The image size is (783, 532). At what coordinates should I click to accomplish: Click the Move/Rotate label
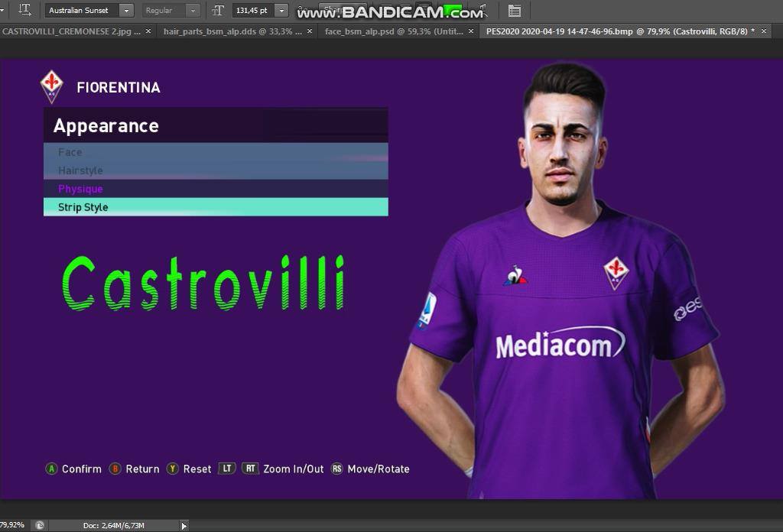[379, 469]
